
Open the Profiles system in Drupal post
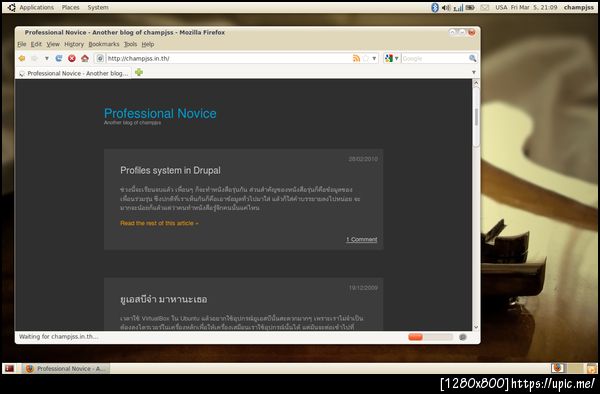pos(170,171)
